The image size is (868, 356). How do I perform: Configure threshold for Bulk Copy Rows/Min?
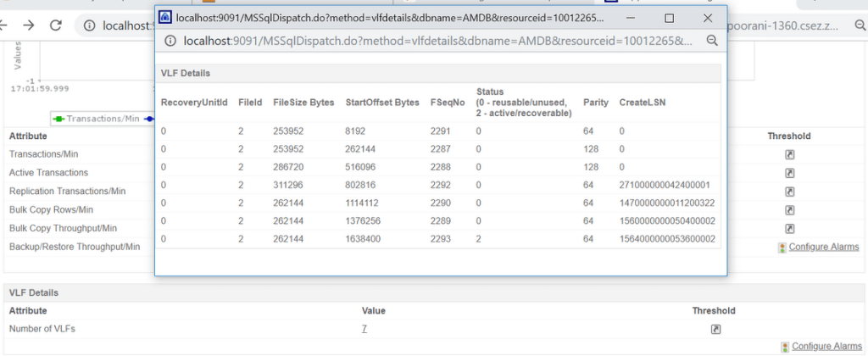789,210
